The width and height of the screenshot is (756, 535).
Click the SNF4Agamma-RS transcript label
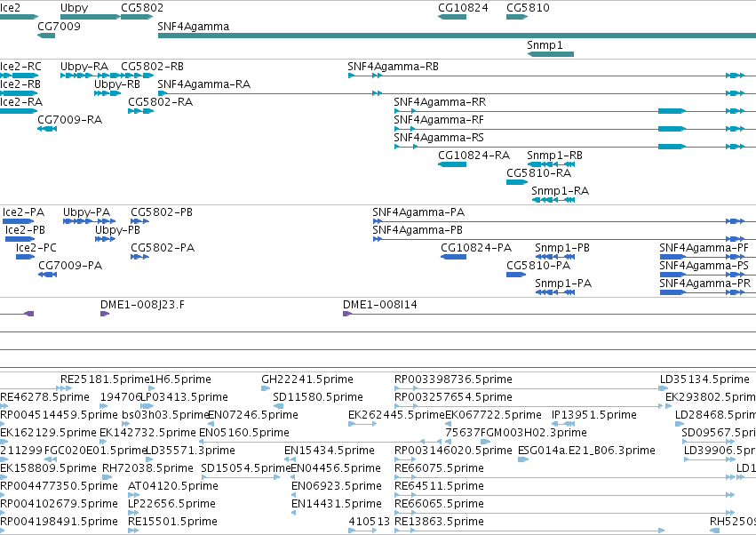coord(439,138)
